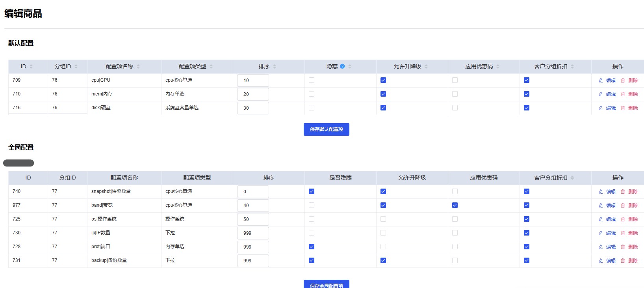Click the 保存默认配置项 button
Image resolution: width=644 pixels, height=288 pixels.
point(326,129)
